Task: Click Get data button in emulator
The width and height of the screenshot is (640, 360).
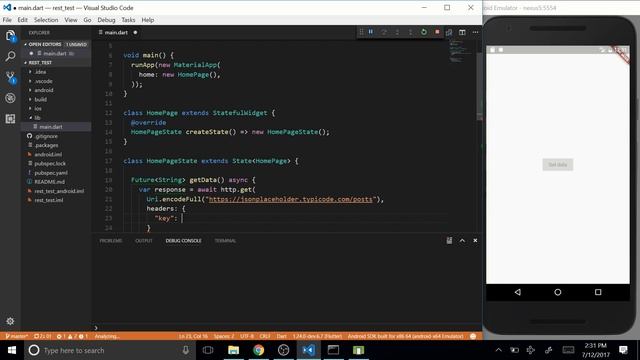Action: tap(558, 164)
